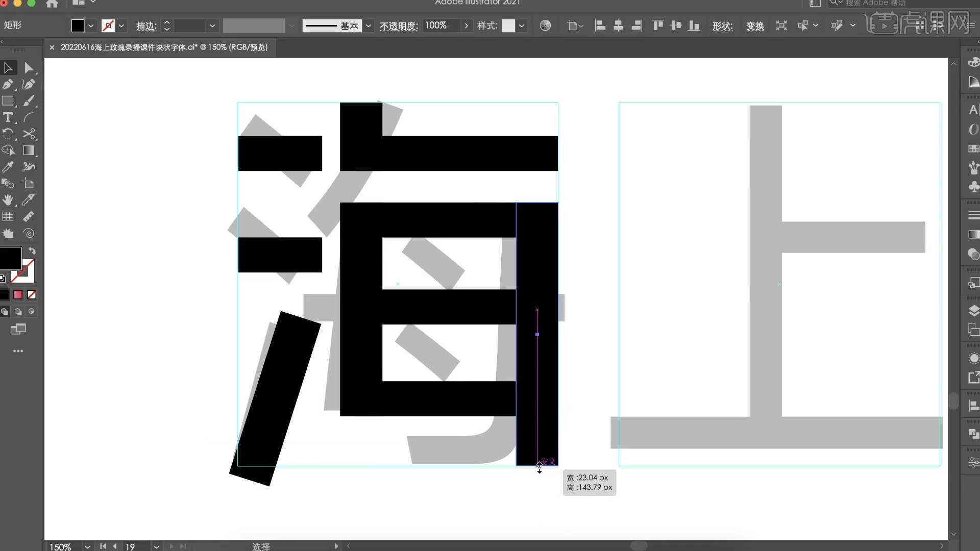The width and height of the screenshot is (980, 551).
Task: Swap fill and stroke colors
Action: (x=32, y=251)
